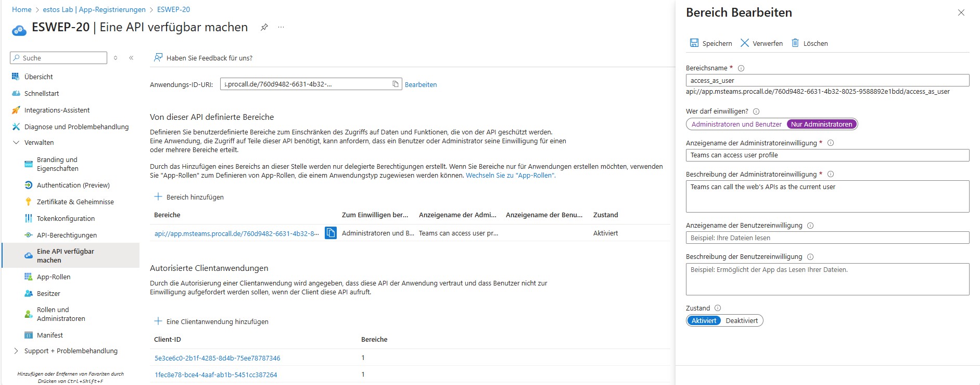Click the Anzeigename der Benutzereinwilligung field
980x385 pixels.
(x=827, y=238)
